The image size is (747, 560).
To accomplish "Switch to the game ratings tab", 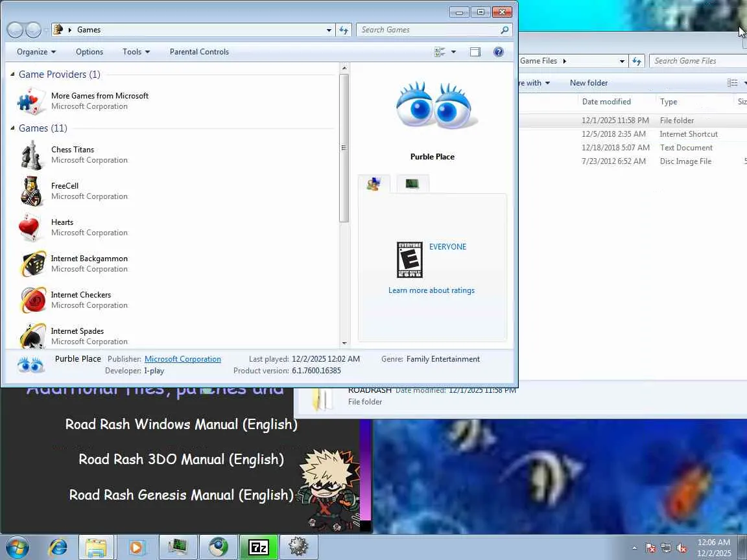I will coord(374,184).
